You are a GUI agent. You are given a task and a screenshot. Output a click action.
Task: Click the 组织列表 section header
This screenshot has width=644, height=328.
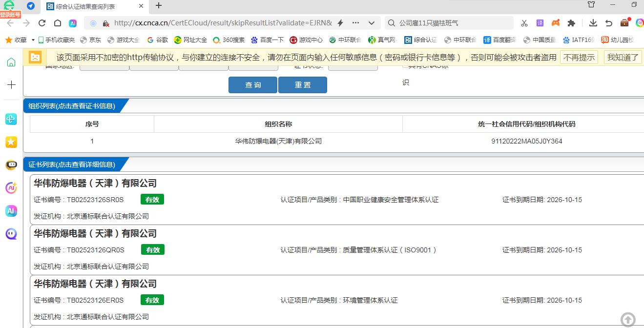(72, 106)
